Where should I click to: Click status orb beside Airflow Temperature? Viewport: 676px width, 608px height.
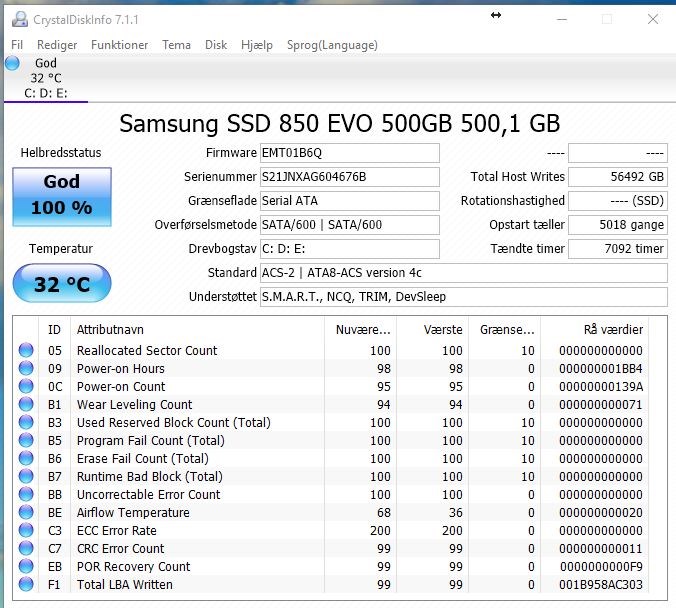click(26, 512)
